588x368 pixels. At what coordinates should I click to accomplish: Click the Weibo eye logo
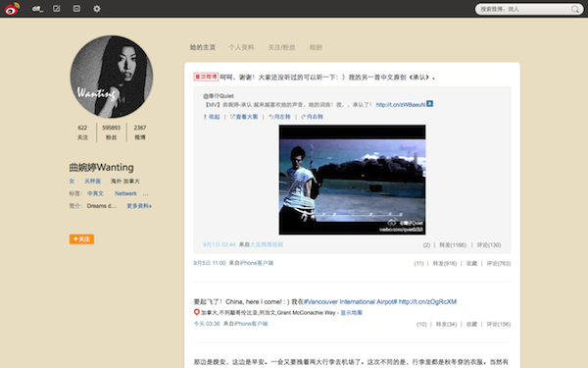[12, 9]
